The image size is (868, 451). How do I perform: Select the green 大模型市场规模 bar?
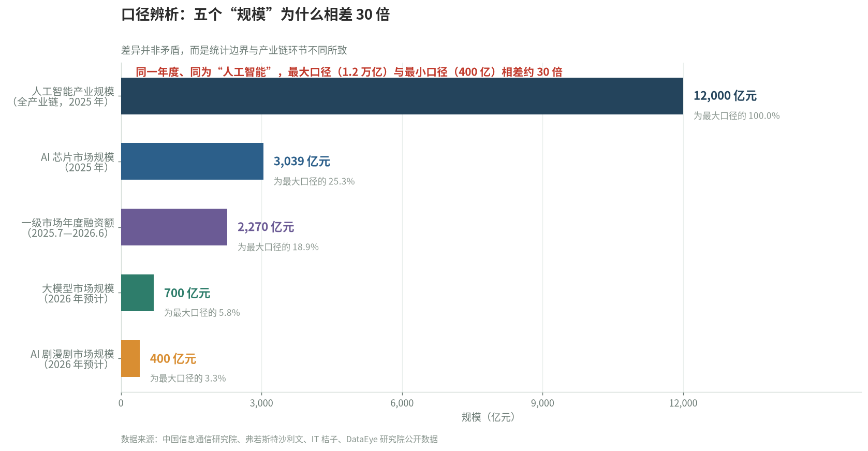[137, 293]
